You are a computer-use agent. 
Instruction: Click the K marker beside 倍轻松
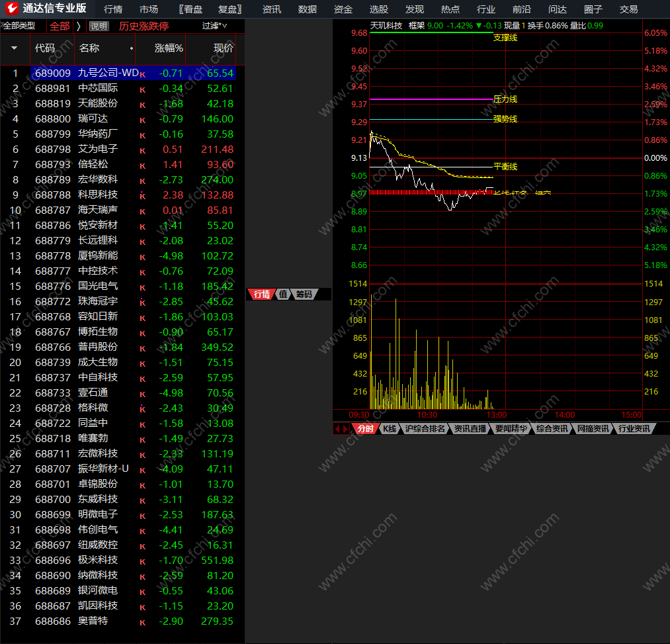pos(143,166)
